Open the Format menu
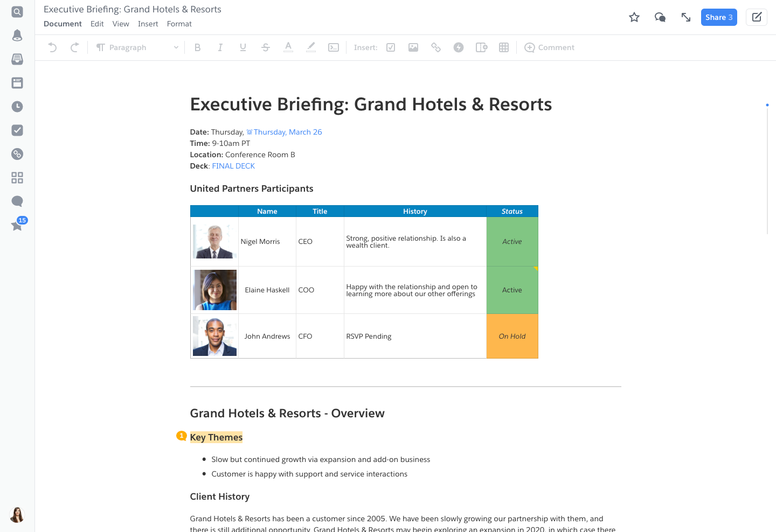776x532 pixels. pyautogui.click(x=179, y=24)
